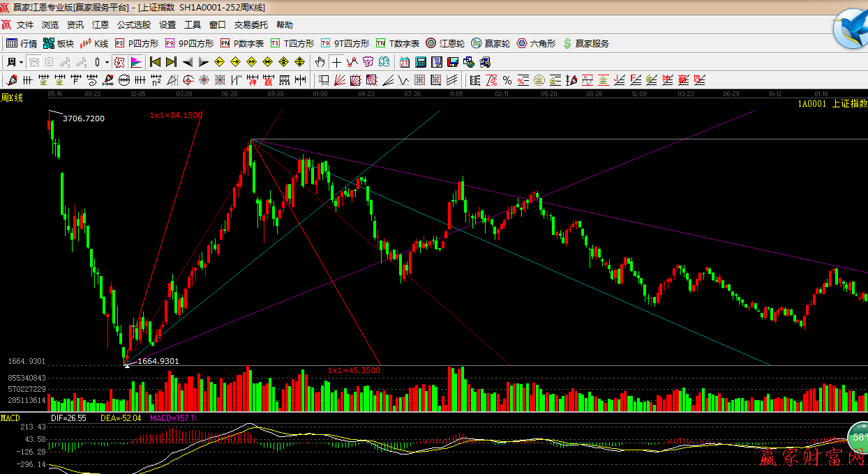Viewport: 868px width, 474px height.
Task: Click the crosshair cursor tool
Action: coord(337,62)
